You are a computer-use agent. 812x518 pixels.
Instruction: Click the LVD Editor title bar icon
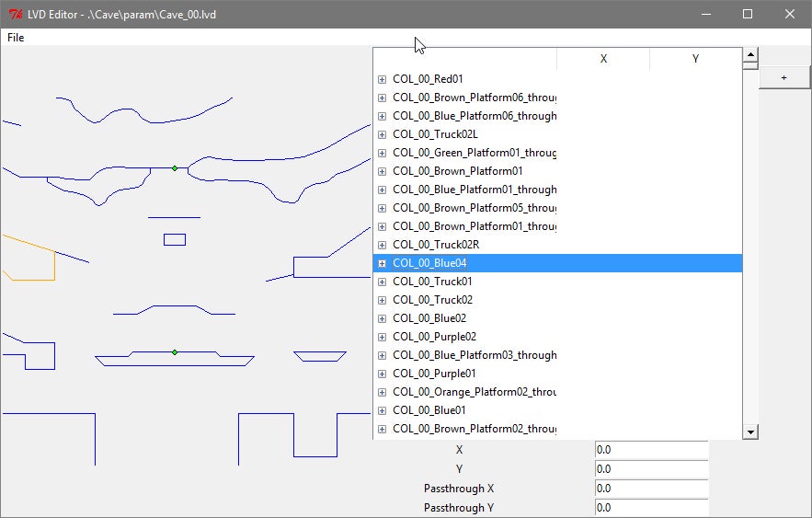[15, 14]
